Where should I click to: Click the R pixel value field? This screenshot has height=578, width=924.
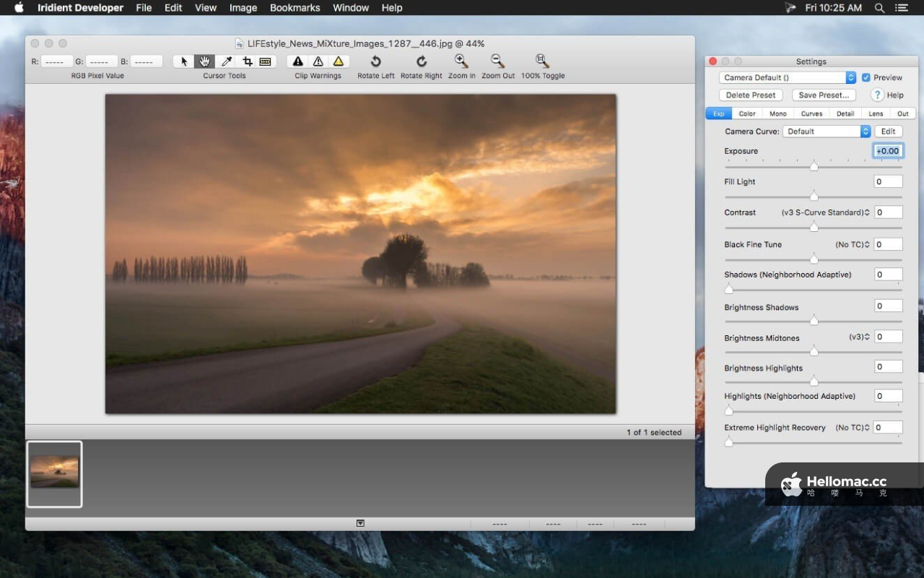click(57, 61)
